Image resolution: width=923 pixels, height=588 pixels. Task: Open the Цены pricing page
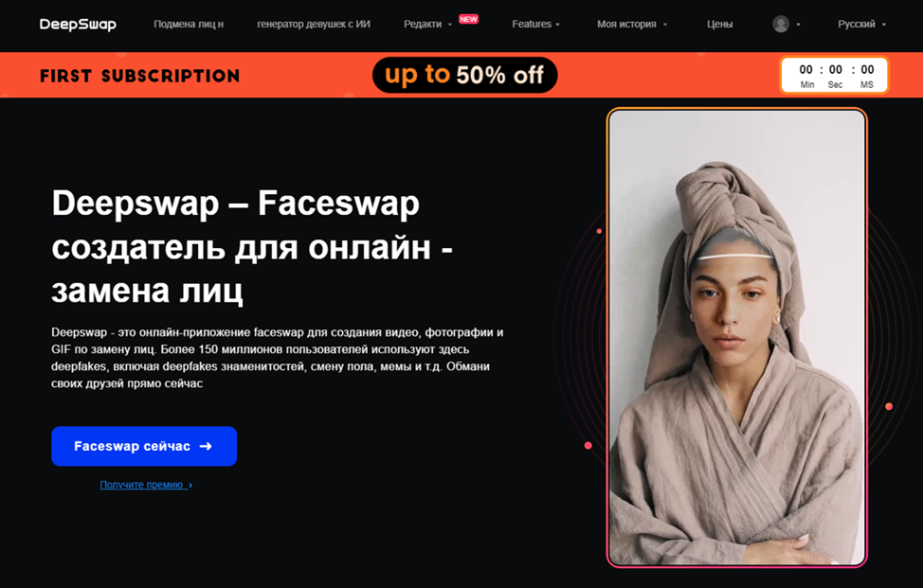[719, 24]
